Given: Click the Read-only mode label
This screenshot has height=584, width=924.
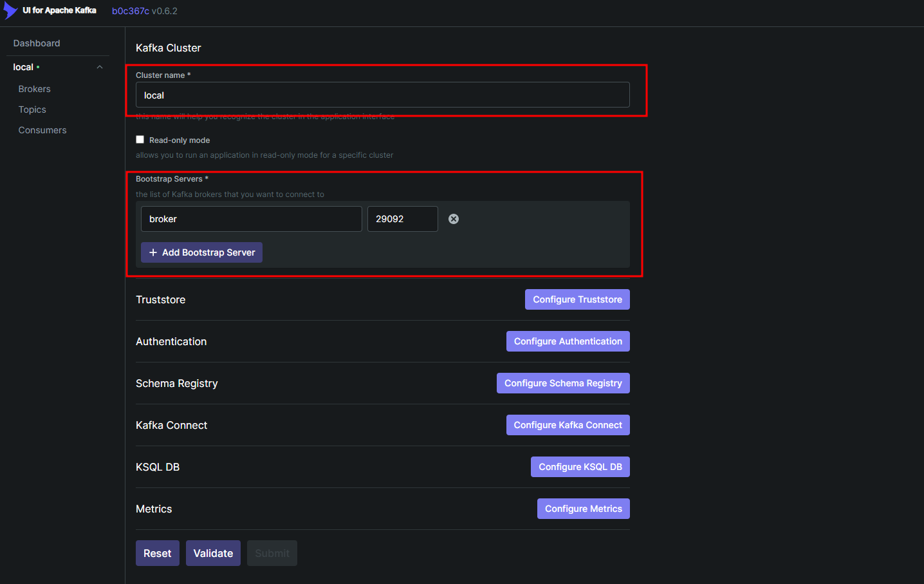Looking at the screenshot, I should 180,140.
